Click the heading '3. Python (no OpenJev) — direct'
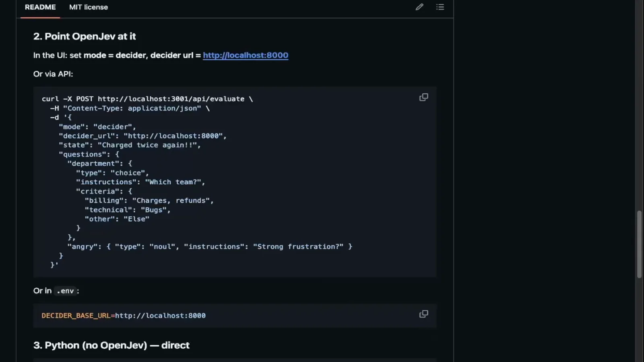This screenshot has width=644, height=362. pos(111,345)
